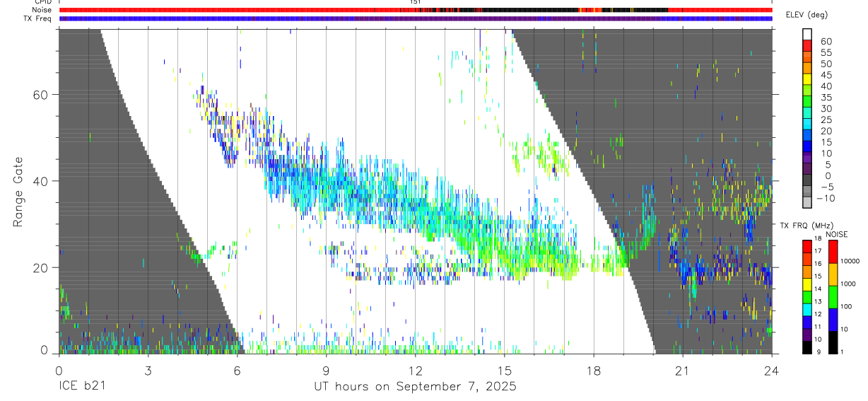Click the '151' CPID value at top
Viewport: 868px width, 401px height.
tap(415, 2)
